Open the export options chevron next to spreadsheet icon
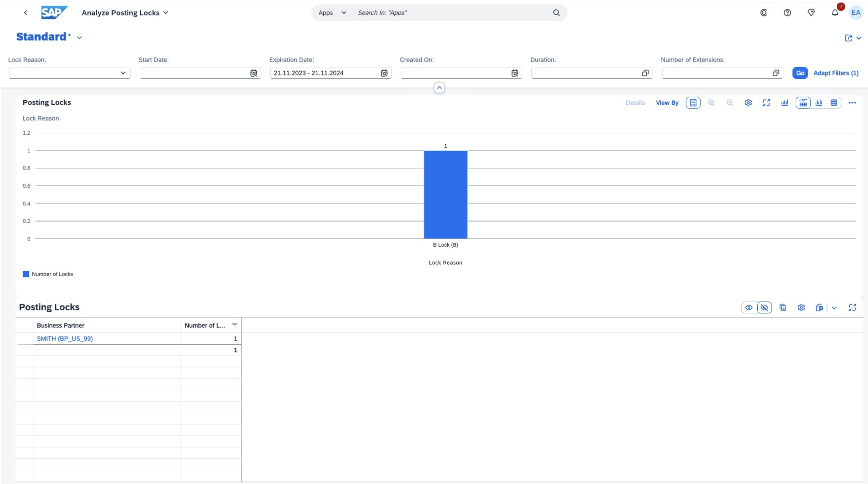Viewport: 868px width, 484px height. 834,307
